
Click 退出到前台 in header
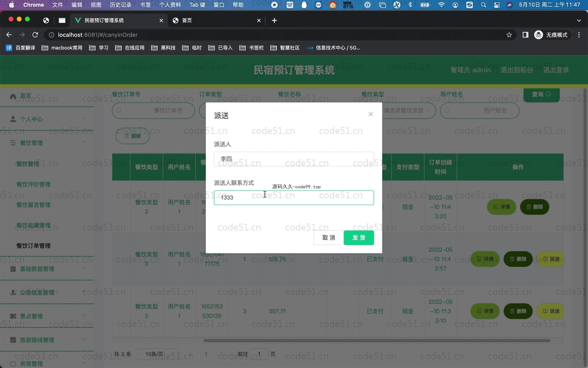coord(517,70)
